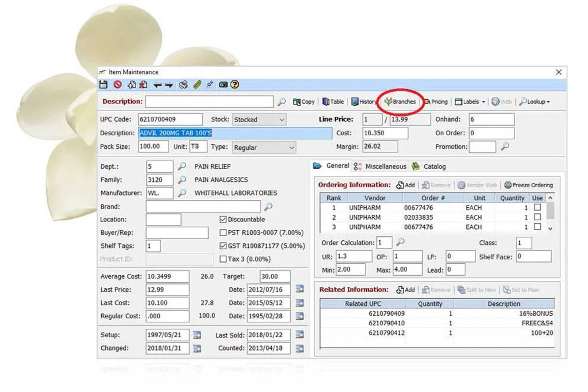
Task: Click vendor list scroll down arrow
Action: coord(550,228)
